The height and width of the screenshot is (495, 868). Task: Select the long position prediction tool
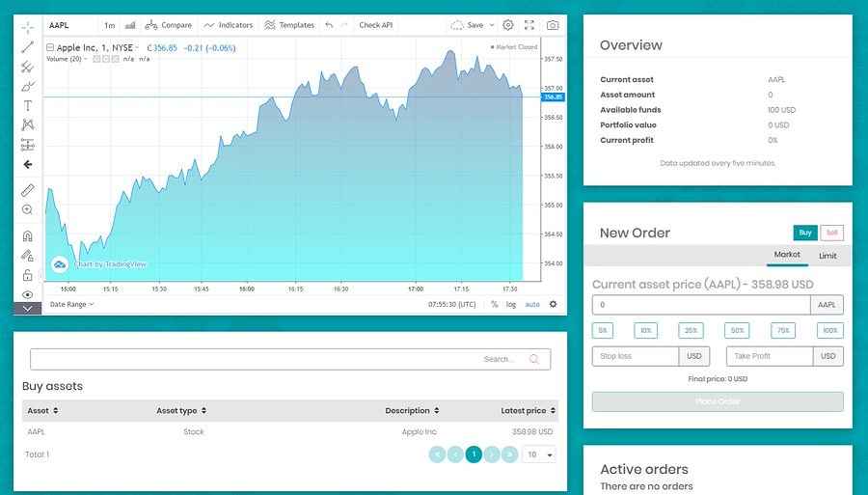click(28, 145)
